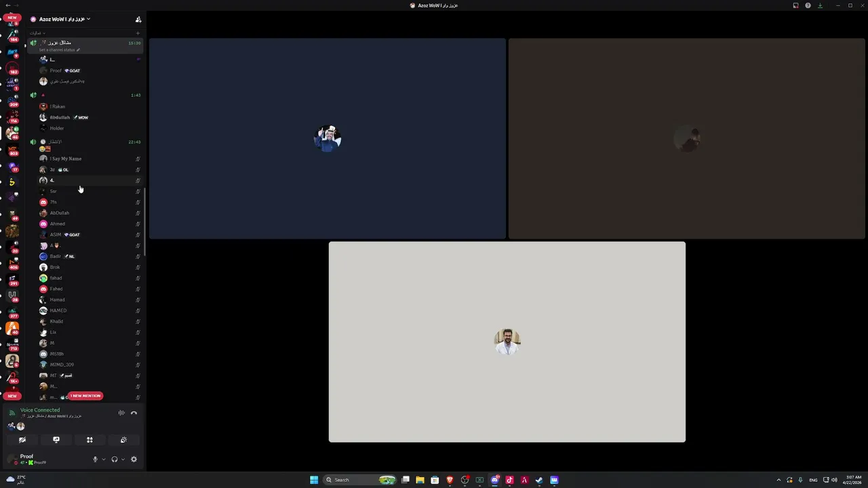Disconnect from the voice call
Screen dimensions: 868x488
[x=134, y=413]
